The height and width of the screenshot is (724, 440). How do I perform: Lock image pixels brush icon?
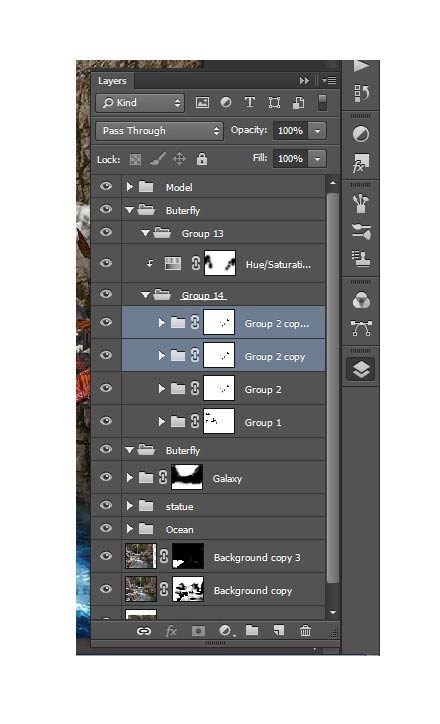click(x=157, y=159)
